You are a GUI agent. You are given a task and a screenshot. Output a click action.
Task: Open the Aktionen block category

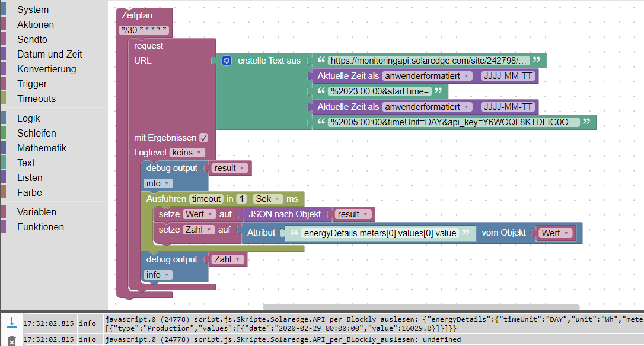click(x=36, y=24)
